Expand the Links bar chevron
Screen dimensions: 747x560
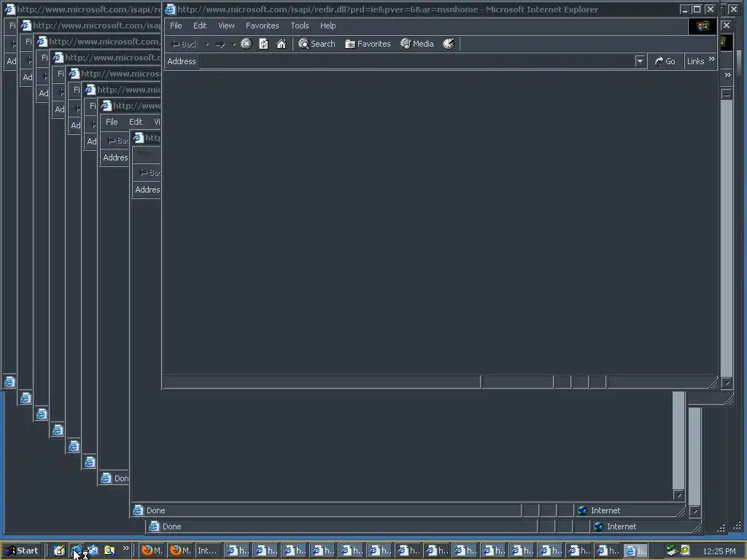tap(712, 59)
